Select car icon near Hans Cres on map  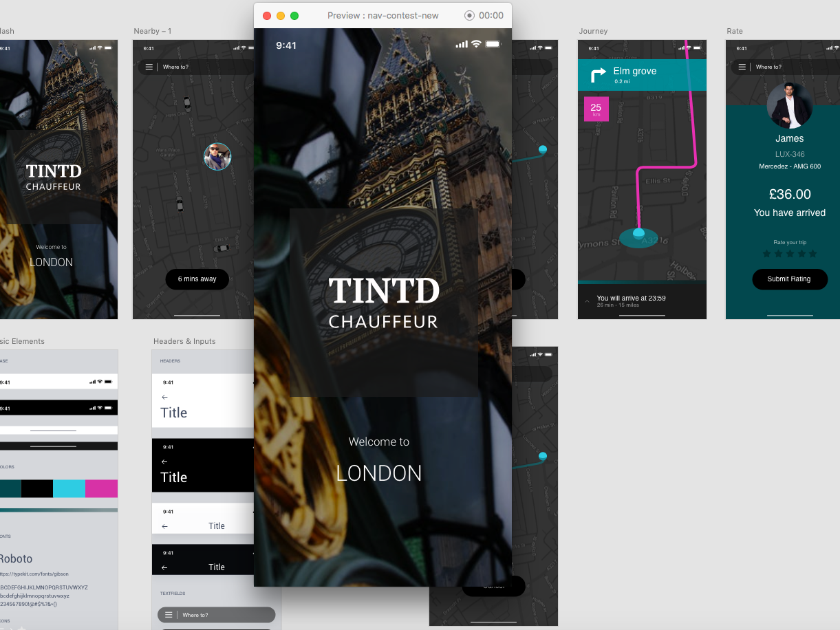186,103
